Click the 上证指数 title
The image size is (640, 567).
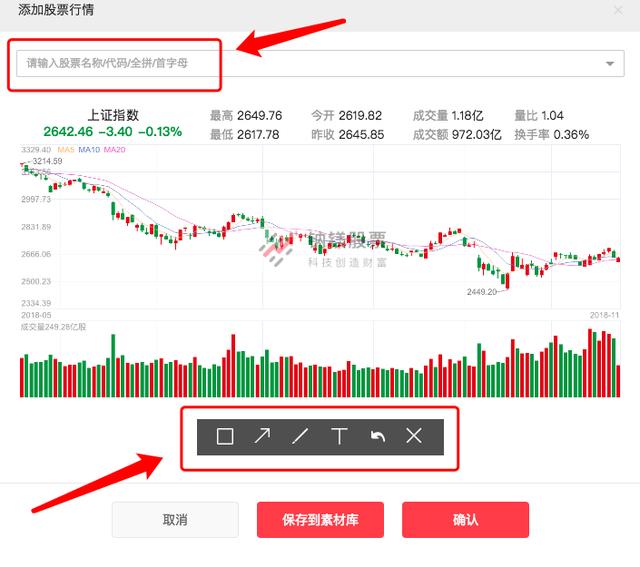tap(113, 116)
